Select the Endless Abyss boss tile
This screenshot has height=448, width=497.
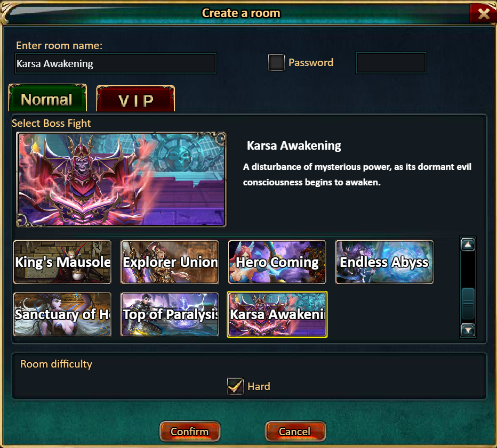[384, 262]
